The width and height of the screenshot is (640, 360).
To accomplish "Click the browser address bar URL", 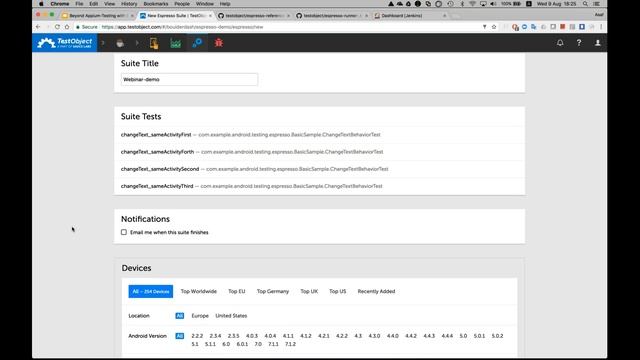I will [182, 27].
